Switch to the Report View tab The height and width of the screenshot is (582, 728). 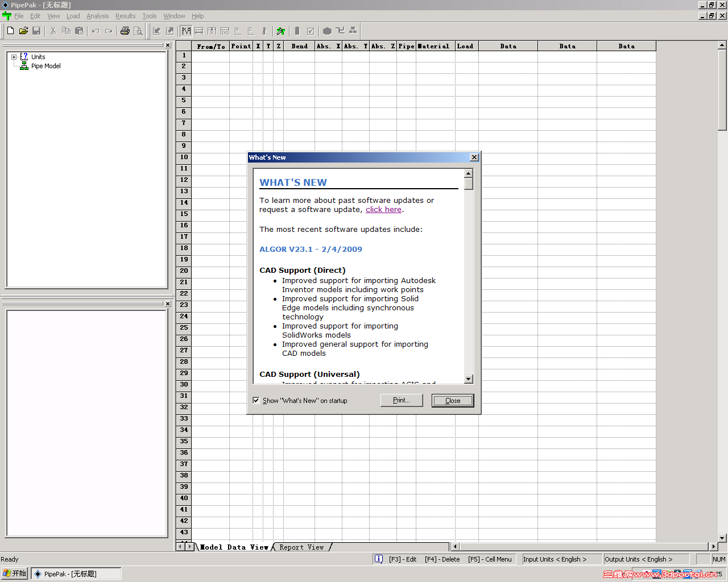pos(301,547)
